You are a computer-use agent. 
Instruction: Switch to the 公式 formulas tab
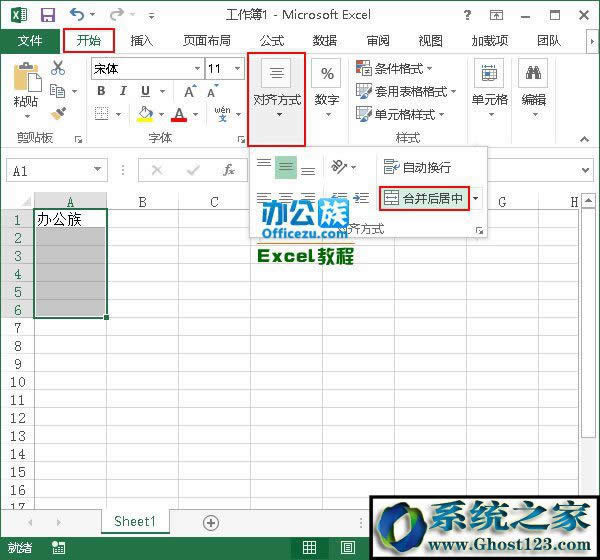coord(272,41)
